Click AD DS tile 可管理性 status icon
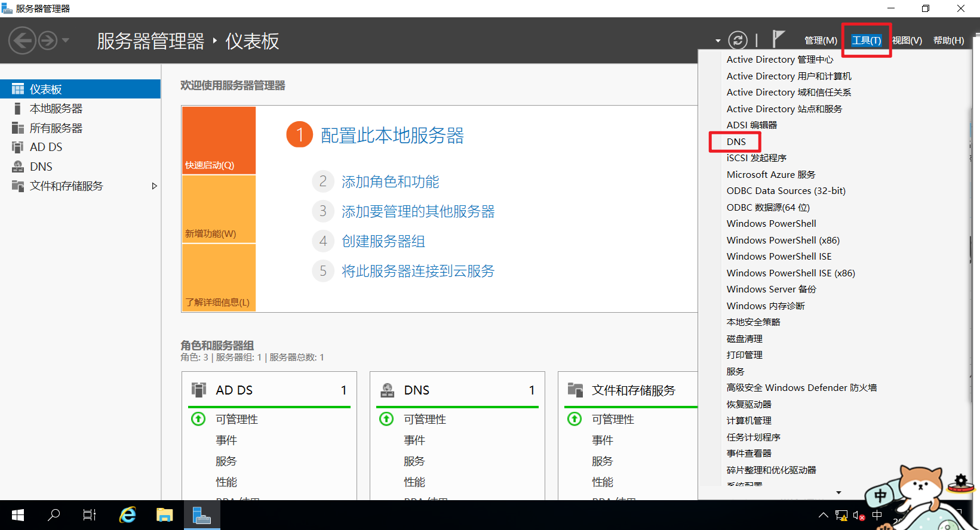980x530 pixels. click(198, 419)
